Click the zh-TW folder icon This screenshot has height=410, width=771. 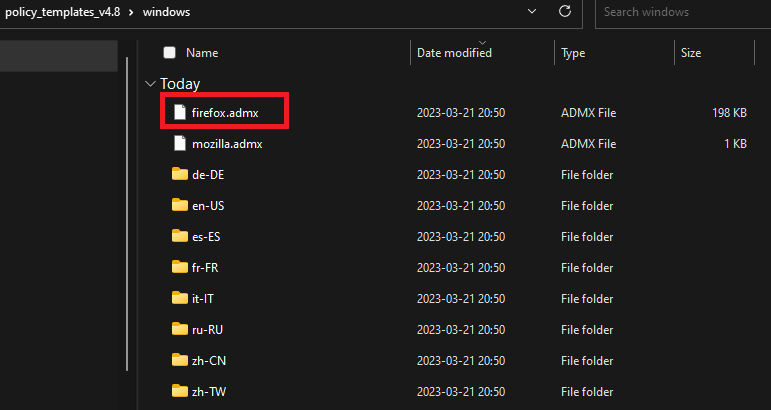tap(180, 391)
